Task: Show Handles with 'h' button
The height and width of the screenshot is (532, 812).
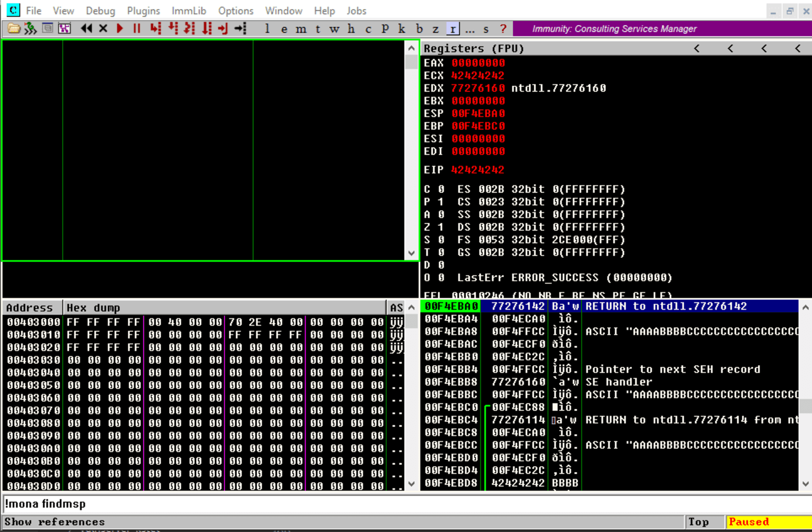Action: (x=351, y=29)
